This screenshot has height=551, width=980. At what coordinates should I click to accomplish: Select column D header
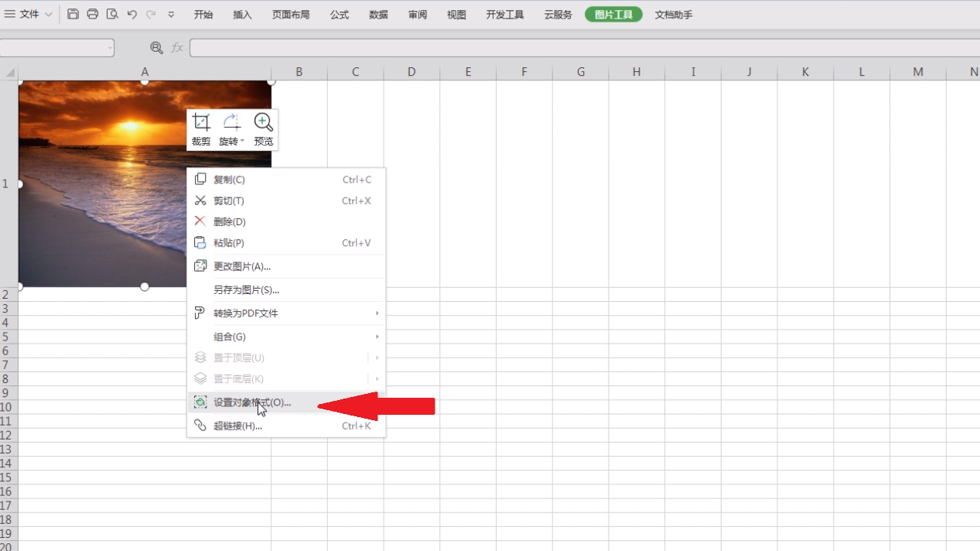tap(411, 72)
